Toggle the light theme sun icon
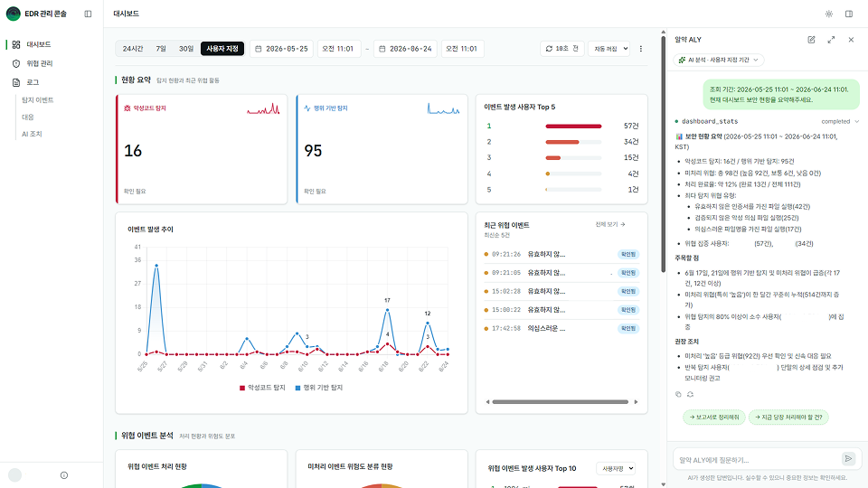 pyautogui.click(x=829, y=14)
